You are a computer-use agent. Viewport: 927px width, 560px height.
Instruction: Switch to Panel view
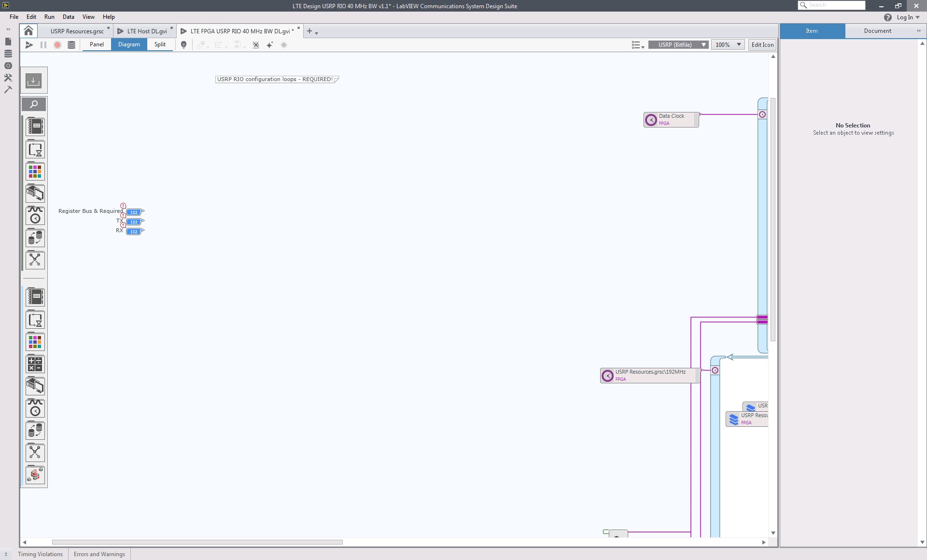click(97, 44)
